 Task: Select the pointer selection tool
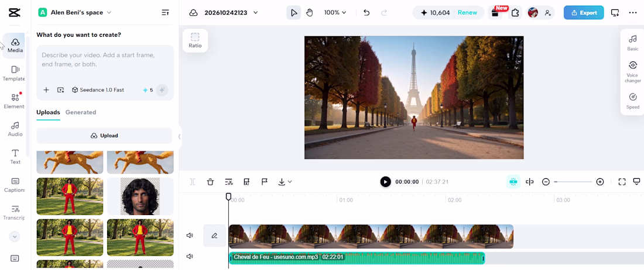tap(294, 13)
